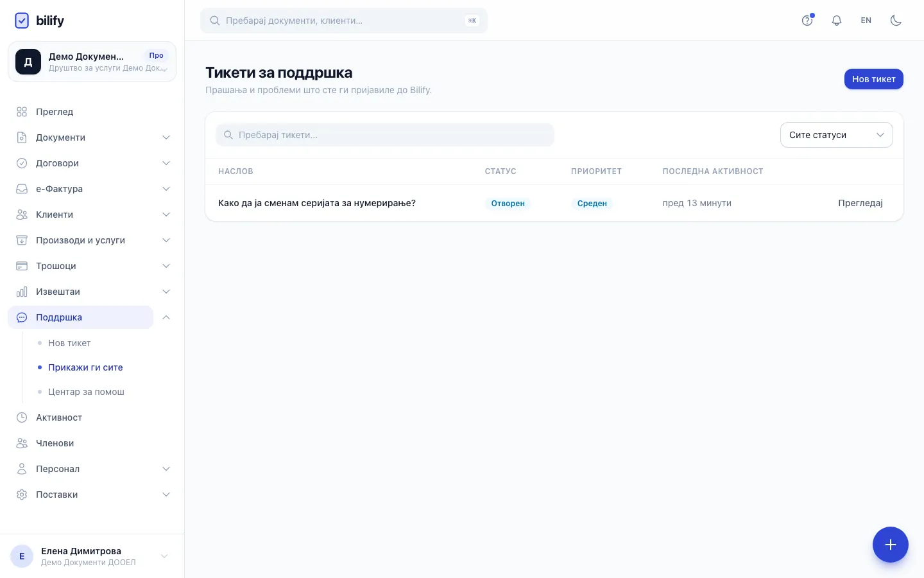The height and width of the screenshot is (578, 924).
Task: Focus the Пребарај тикети search field
Action: pyautogui.click(x=385, y=135)
